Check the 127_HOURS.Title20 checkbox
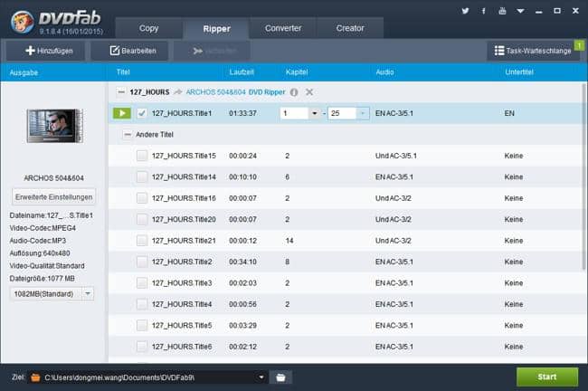588x391 pixels. coord(142,219)
